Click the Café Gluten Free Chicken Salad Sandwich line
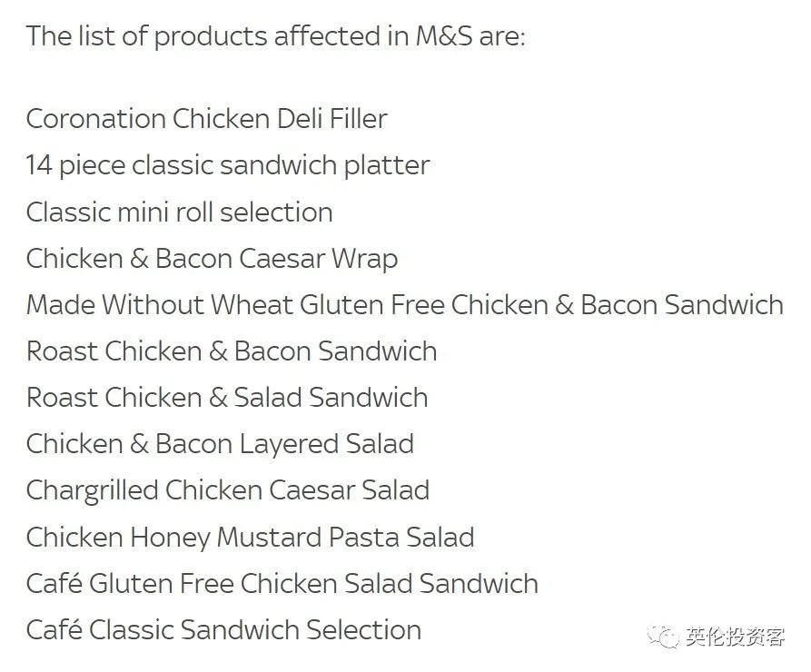The image size is (811, 672). click(x=282, y=584)
